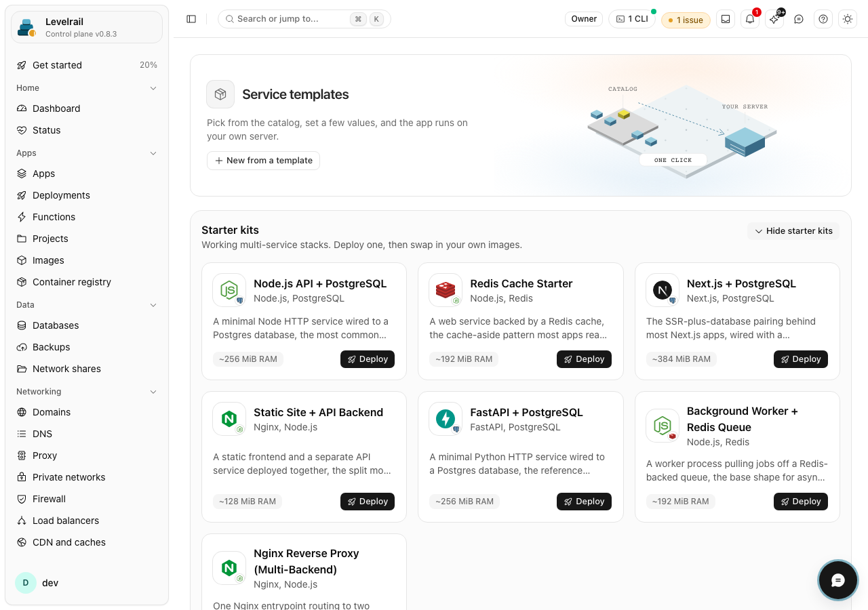Screen dimensions: 868x610
Task: Open the feedback speech bubble icon
Action: [x=799, y=19]
